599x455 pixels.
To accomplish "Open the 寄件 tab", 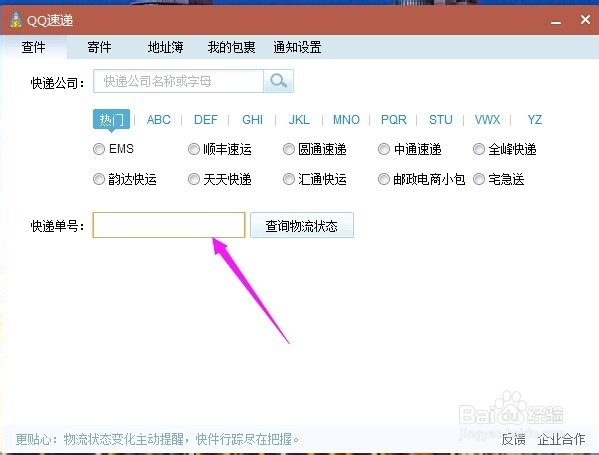I will [x=99, y=47].
